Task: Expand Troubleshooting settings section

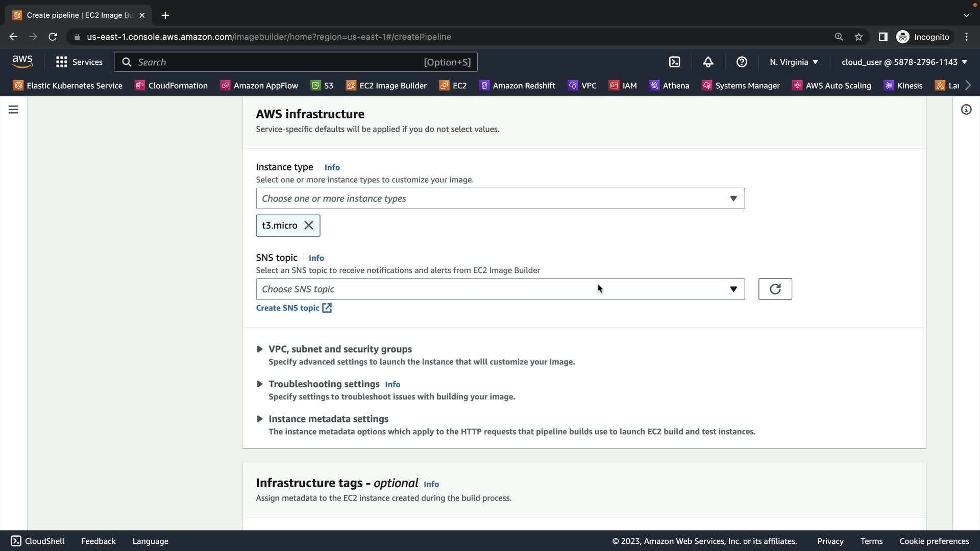Action: (x=324, y=384)
